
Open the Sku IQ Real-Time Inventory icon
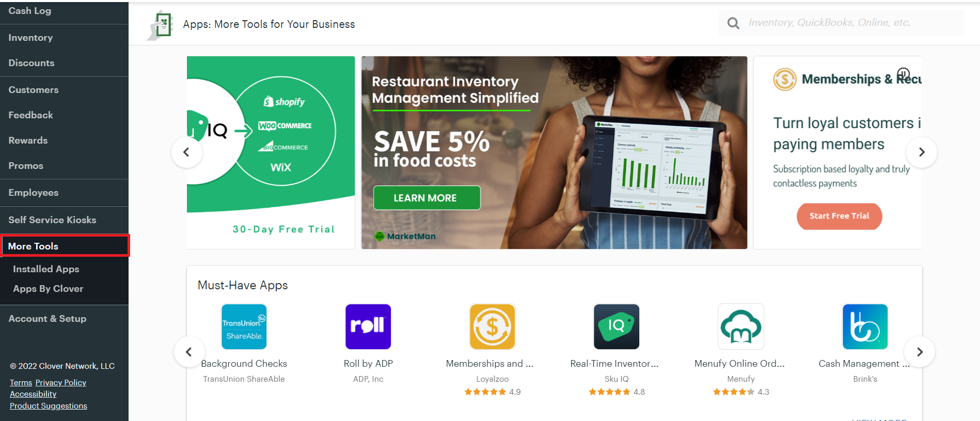[x=617, y=326]
